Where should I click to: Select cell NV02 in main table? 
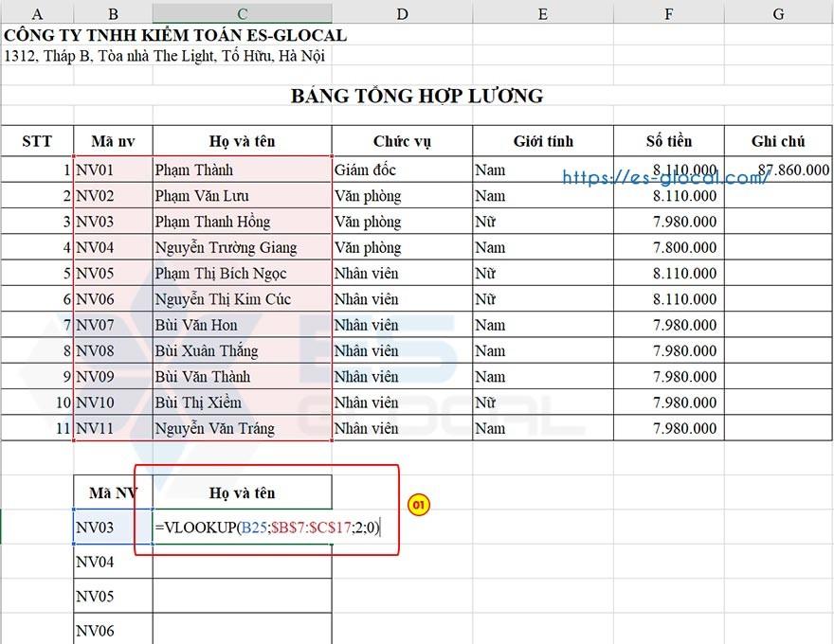pyautogui.click(x=113, y=195)
